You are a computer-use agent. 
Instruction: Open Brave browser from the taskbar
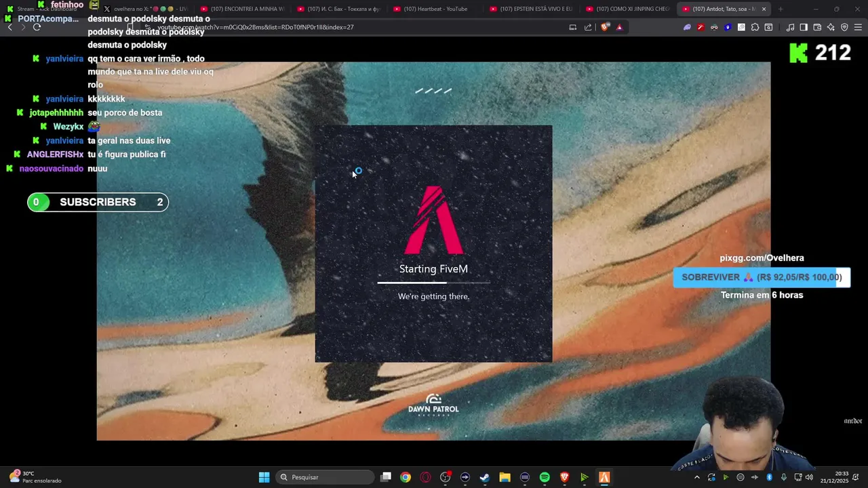coord(564,477)
